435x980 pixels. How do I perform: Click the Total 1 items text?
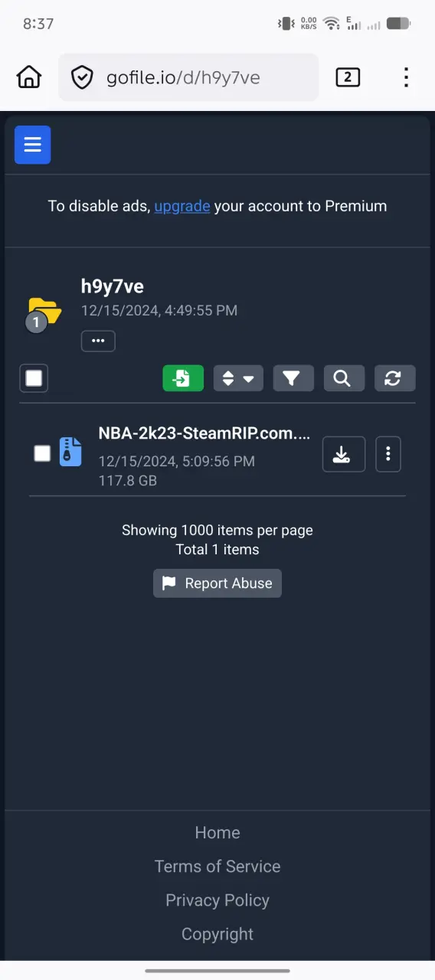217,550
